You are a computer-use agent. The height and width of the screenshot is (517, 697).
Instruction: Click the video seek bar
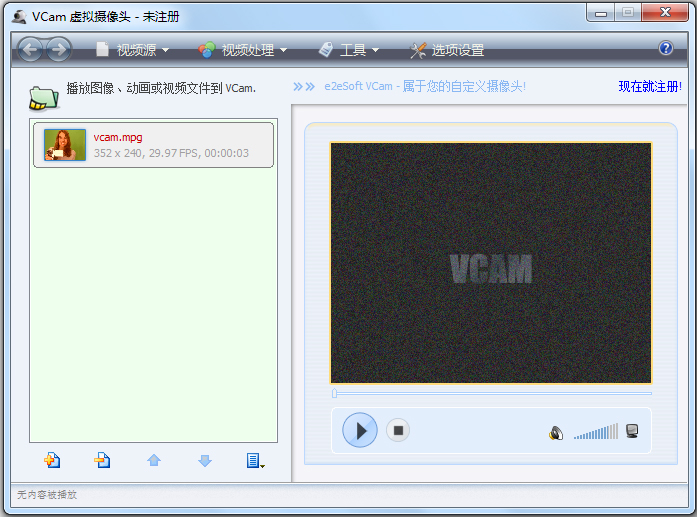491,393
